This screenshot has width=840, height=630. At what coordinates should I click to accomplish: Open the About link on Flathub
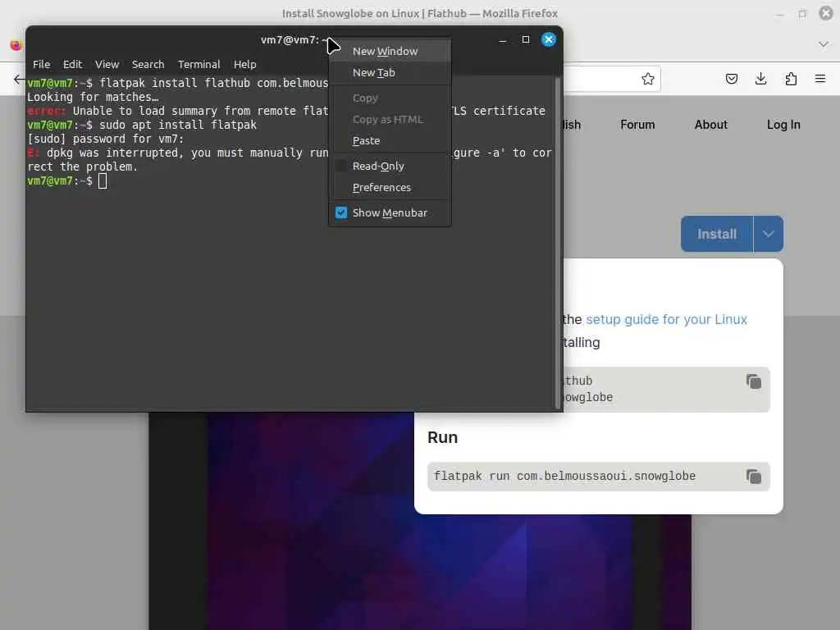tap(711, 125)
